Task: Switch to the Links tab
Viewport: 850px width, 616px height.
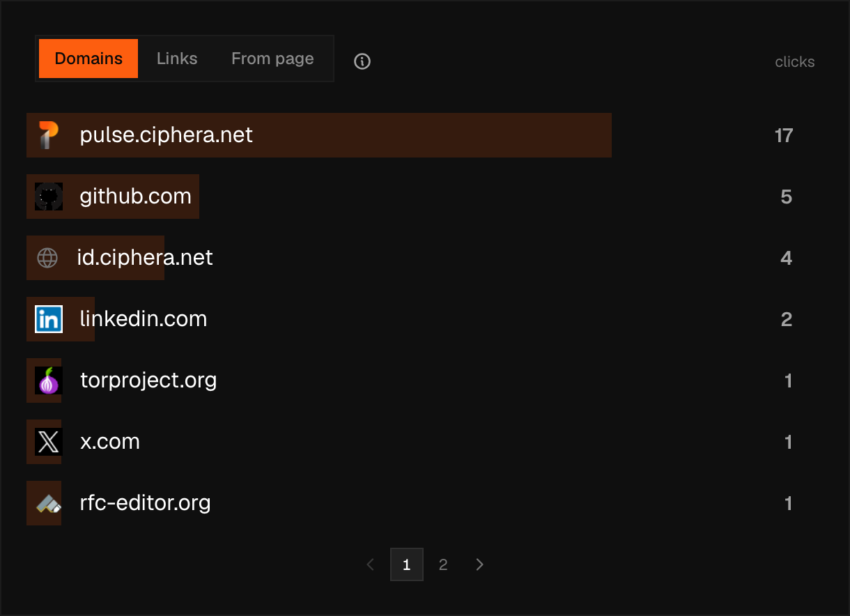Action: (177, 59)
